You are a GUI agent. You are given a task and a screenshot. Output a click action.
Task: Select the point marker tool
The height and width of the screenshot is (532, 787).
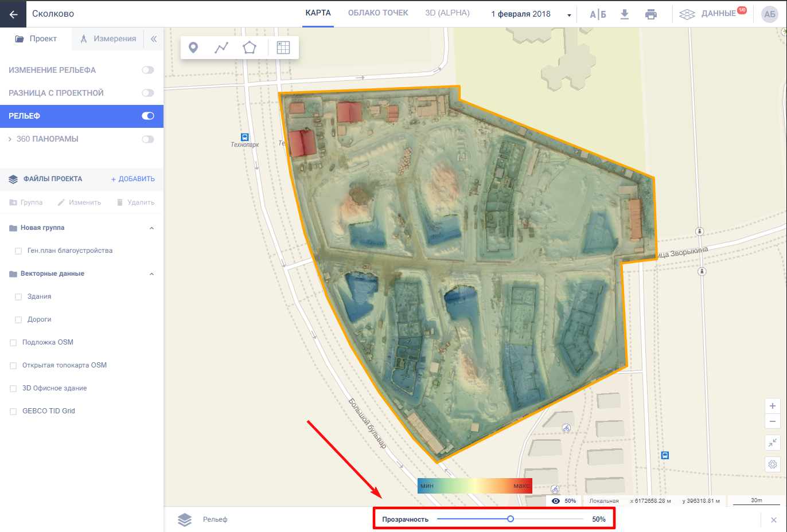pyautogui.click(x=193, y=48)
